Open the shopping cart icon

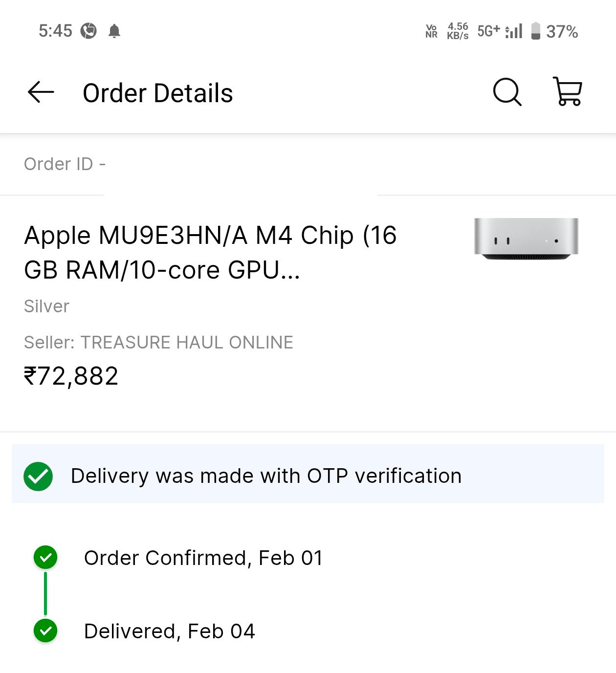pyautogui.click(x=567, y=91)
